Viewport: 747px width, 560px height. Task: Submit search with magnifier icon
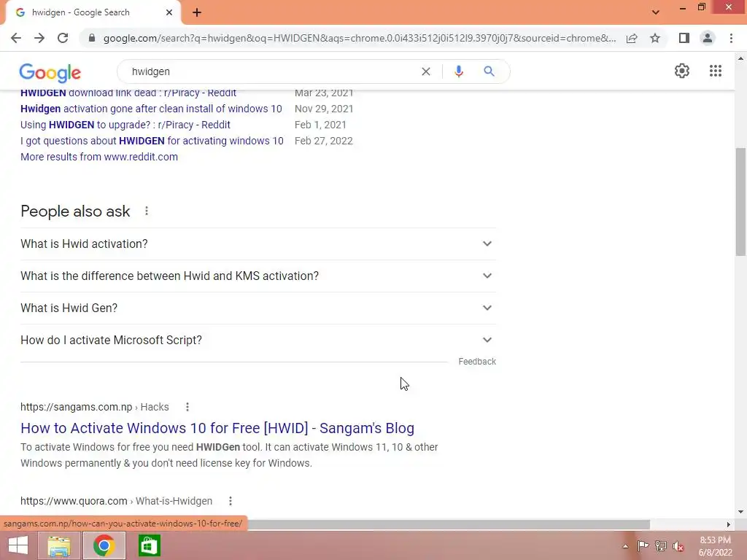pyautogui.click(x=489, y=71)
